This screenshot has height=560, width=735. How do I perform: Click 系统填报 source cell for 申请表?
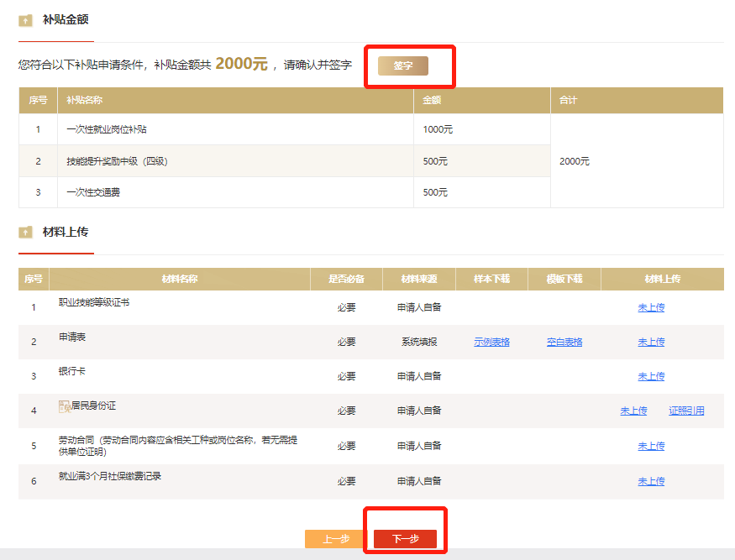tap(419, 342)
